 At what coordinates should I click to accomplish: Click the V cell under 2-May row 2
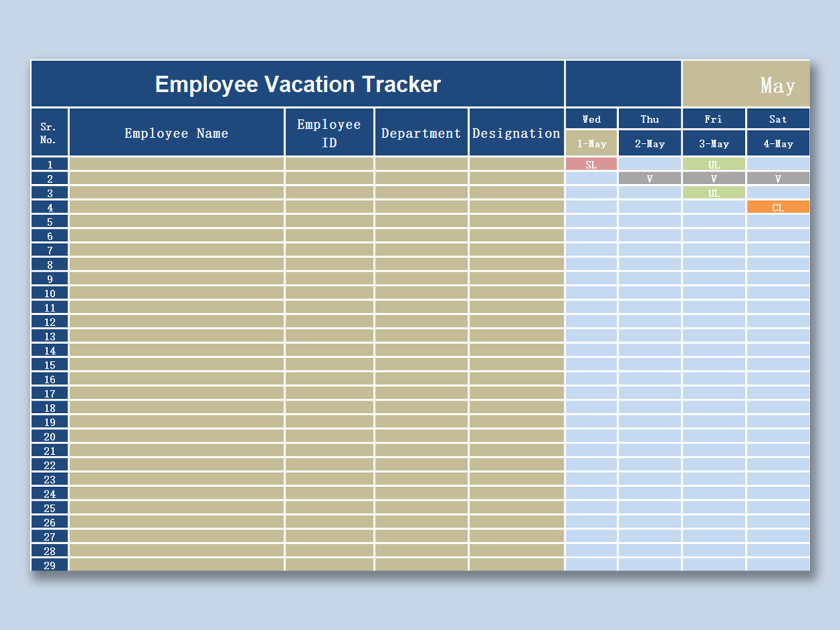[650, 178]
